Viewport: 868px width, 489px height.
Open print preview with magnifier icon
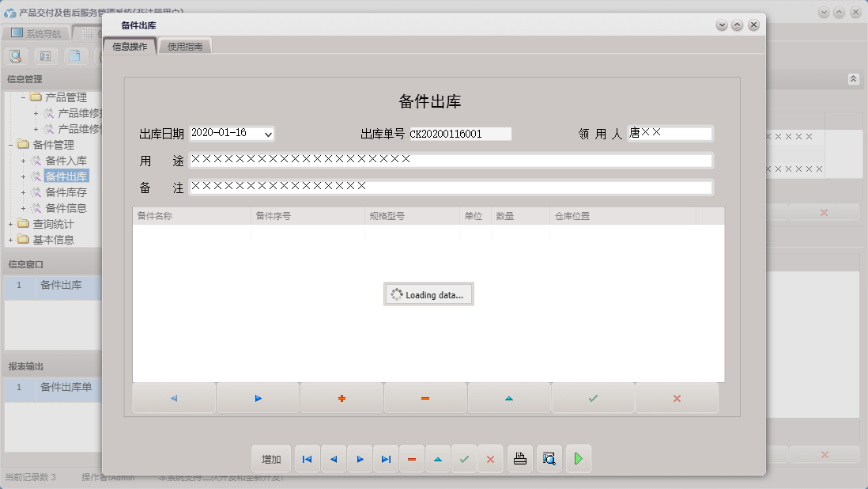click(549, 459)
